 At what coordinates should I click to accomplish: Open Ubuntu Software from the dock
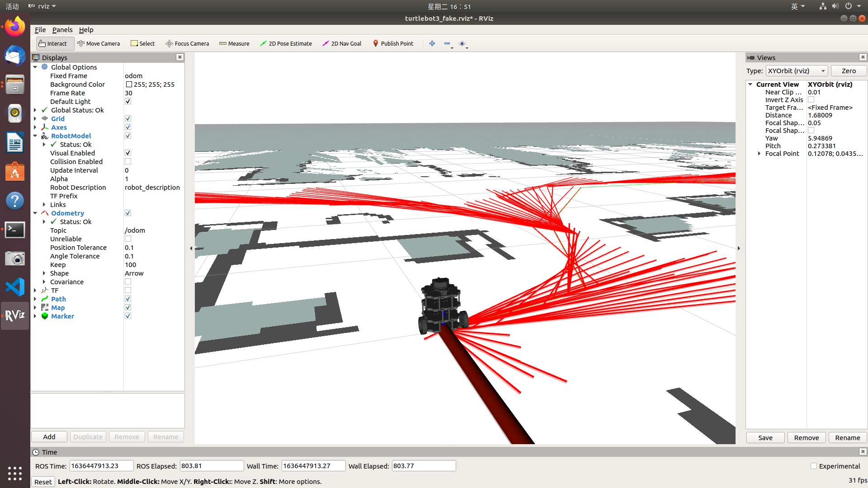[15, 172]
